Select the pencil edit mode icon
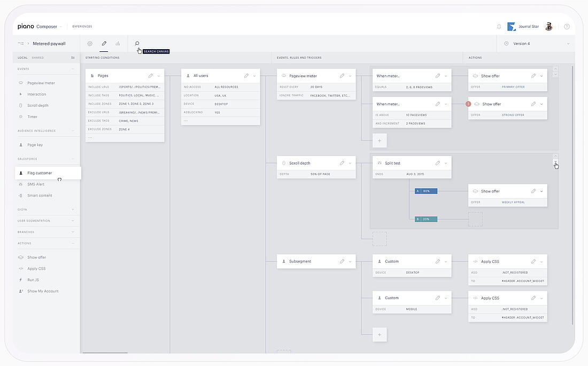The width and height of the screenshot is (588, 366). (104, 43)
